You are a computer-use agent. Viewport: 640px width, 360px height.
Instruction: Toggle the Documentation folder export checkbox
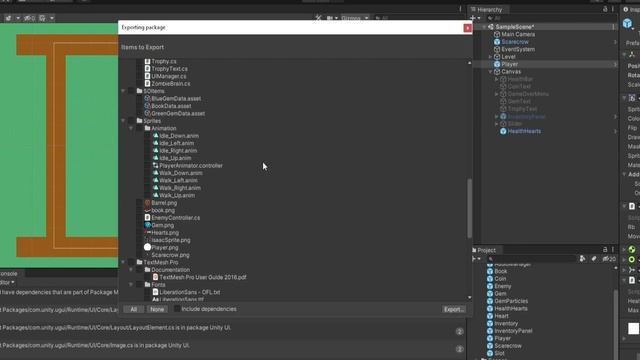(140, 270)
